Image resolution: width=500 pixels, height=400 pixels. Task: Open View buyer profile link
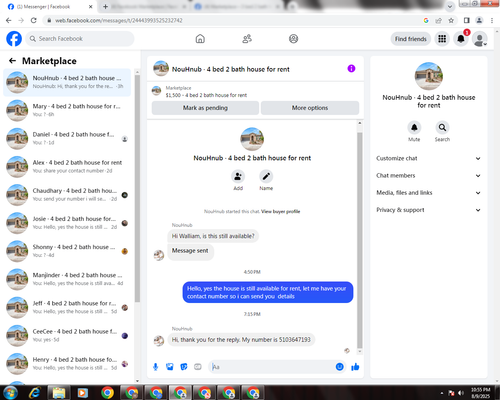click(x=280, y=211)
